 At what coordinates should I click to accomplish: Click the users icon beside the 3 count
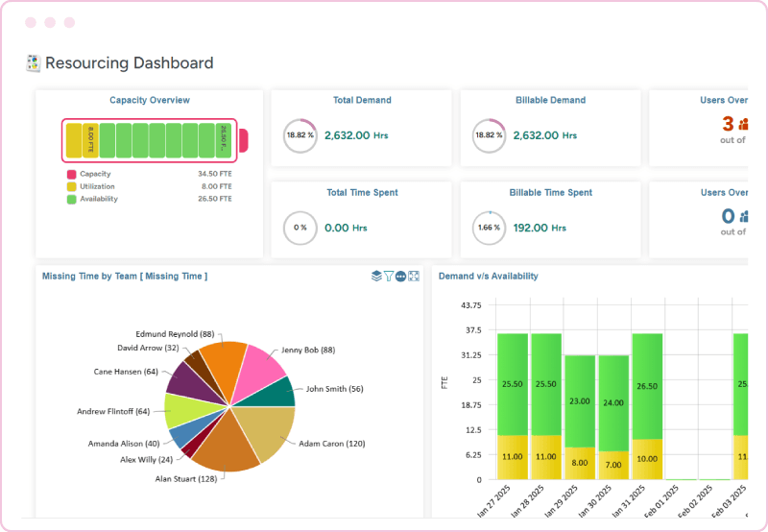742,124
